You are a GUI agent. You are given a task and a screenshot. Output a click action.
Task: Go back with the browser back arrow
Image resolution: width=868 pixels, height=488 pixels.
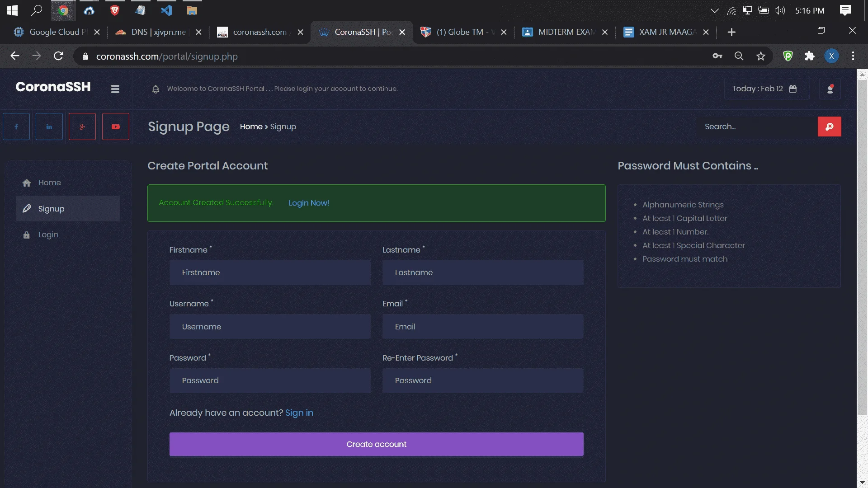[15, 56]
